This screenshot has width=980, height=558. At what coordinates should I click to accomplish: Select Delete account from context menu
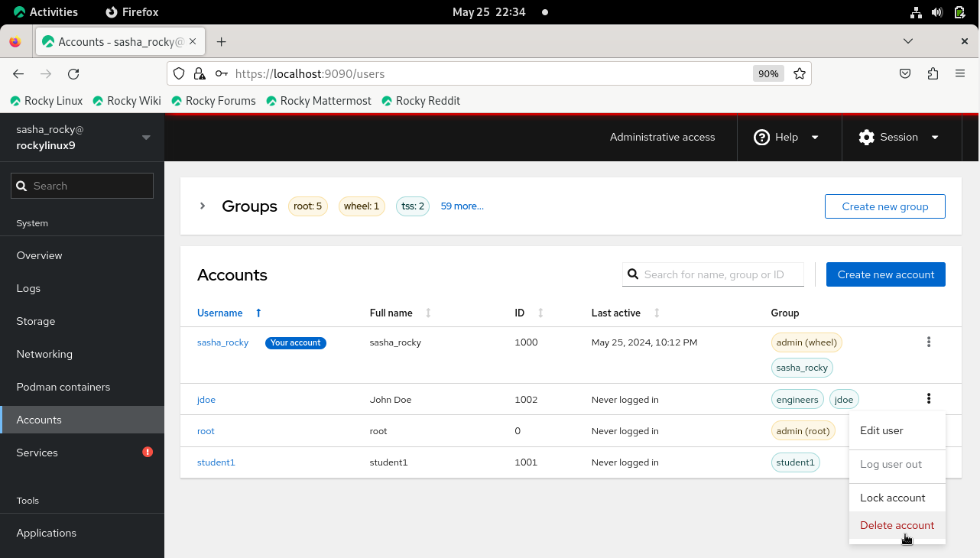tap(897, 525)
